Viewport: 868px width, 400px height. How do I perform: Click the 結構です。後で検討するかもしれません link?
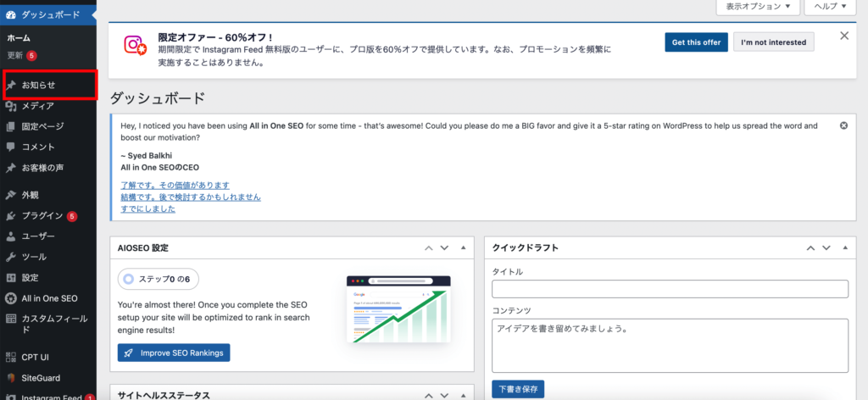pyautogui.click(x=191, y=197)
